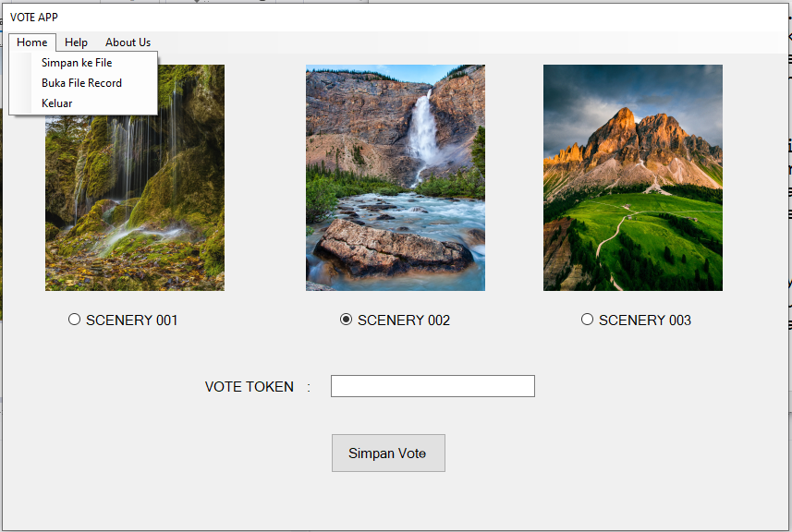Screen dimensions: 792x532
Task: Select the SCENERY 001 radio circle
Action: [75, 320]
